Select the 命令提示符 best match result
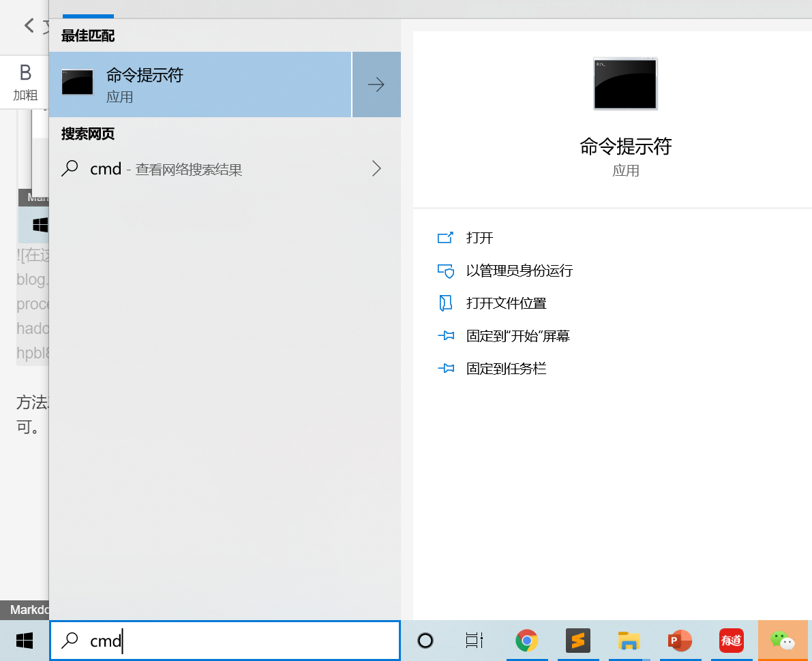Screen dimensions: 812x661 (200, 84)
